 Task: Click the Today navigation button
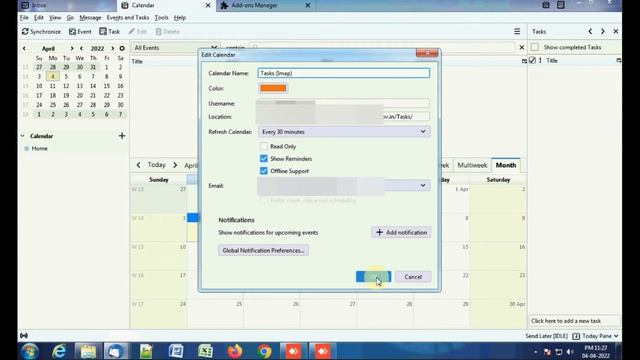pos(157,165)
